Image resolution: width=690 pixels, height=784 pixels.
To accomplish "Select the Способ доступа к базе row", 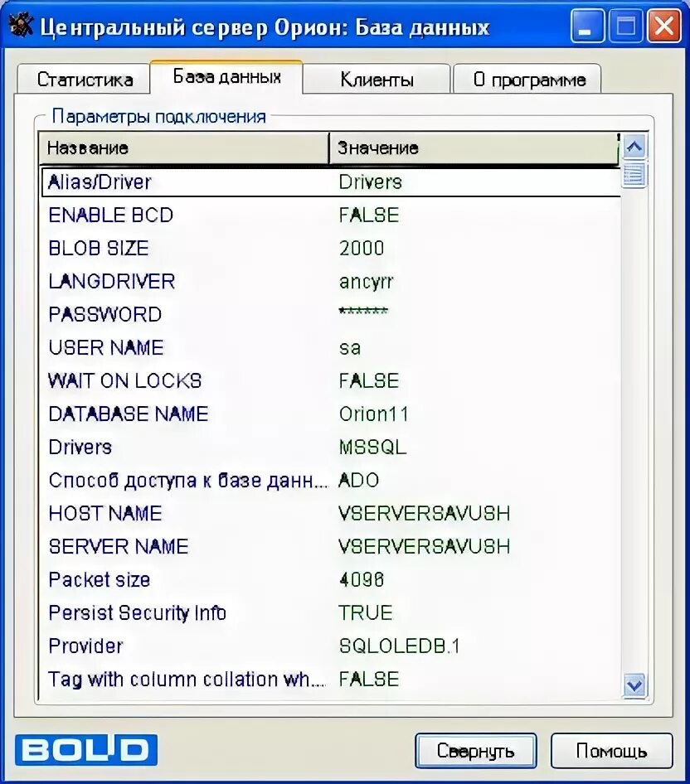I will (330, 481).
